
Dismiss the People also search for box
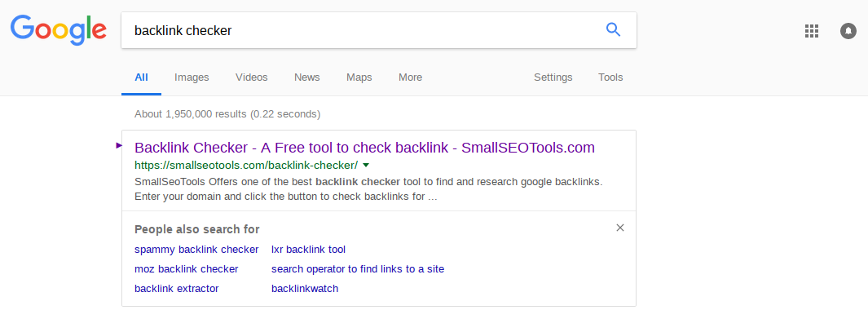[x=620, y=228]
